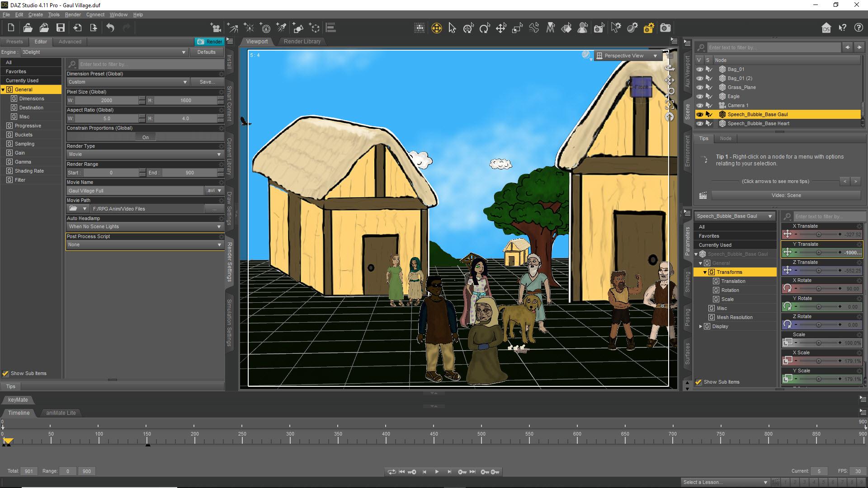Screen dimensions: 868x488
Task: Click the Play button on timeline
Action: click(437, 472)
